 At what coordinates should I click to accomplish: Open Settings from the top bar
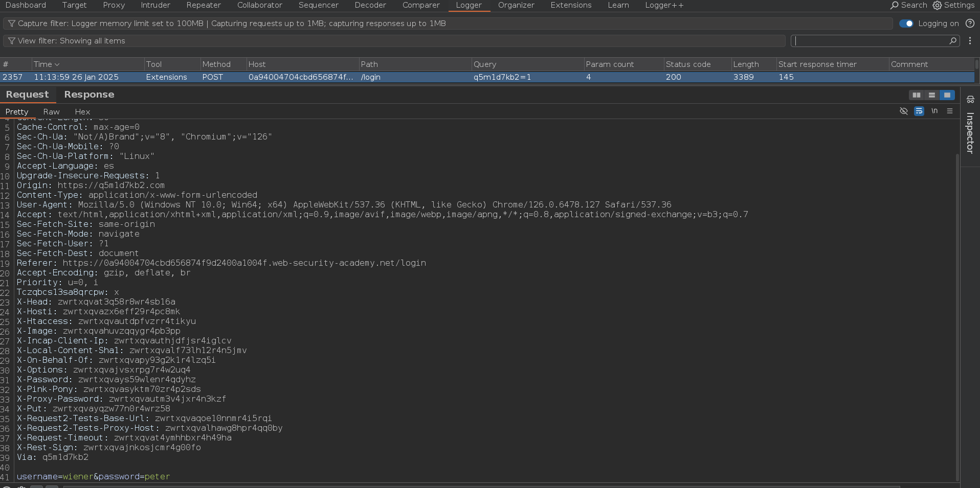tap(953, 5)
